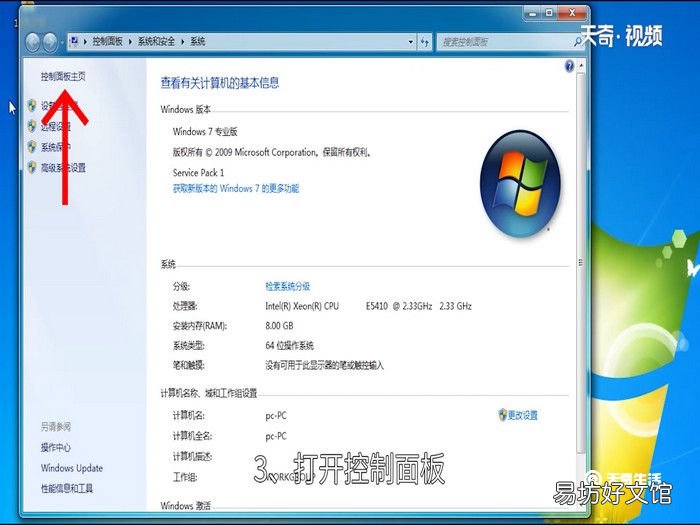
Task: Click shield icon beside 设备管理器
Action: tap(32, 105)
